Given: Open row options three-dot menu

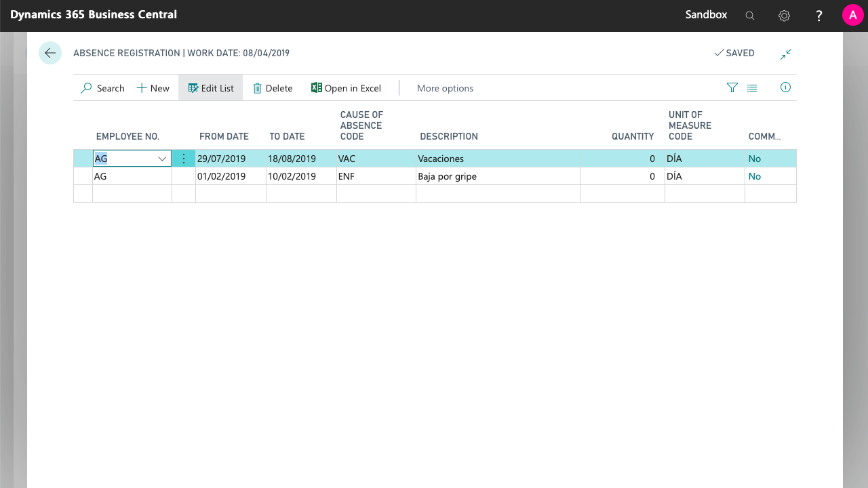Looking at the screenshot, I should [x=184, y=159].
